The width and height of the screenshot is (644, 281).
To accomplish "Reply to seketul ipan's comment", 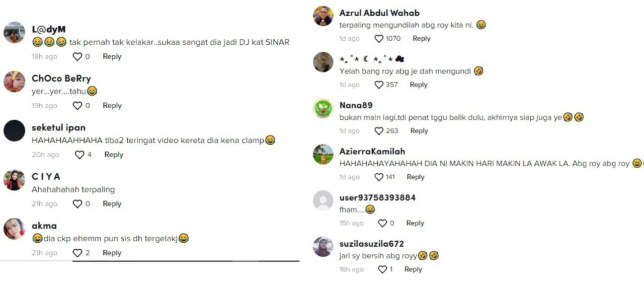I will click(x=114, y=155).
